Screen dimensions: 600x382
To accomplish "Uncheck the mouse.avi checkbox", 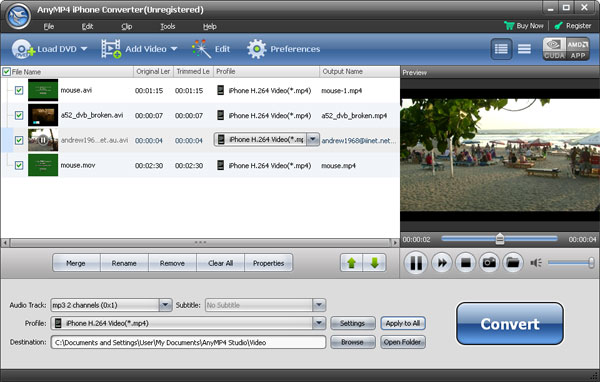I will pyautogui.click(x=19, y=90).
